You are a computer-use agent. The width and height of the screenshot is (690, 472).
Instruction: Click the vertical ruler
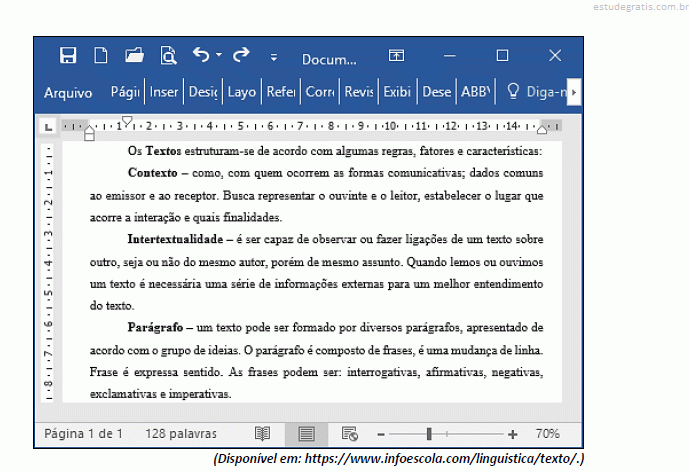coord(48,272)
